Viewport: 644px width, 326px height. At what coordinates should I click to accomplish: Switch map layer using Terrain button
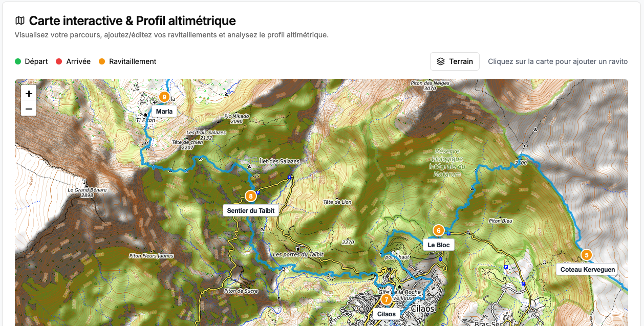point(455,61)
